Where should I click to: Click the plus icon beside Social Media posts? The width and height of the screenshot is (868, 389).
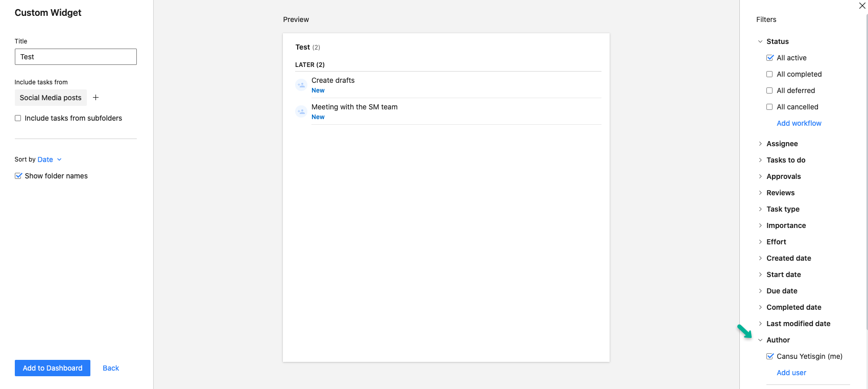[95, 97]
